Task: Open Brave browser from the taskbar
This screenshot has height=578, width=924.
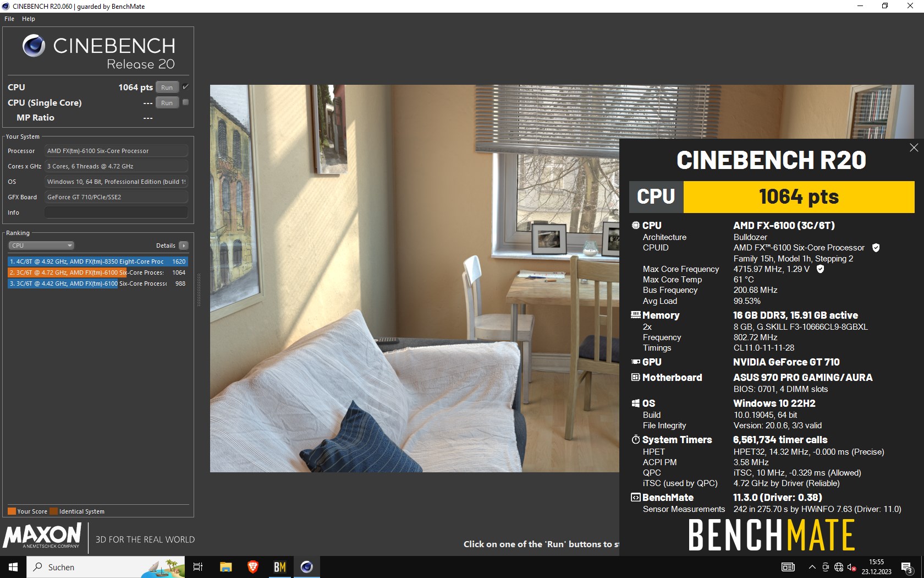Action: 252,567
